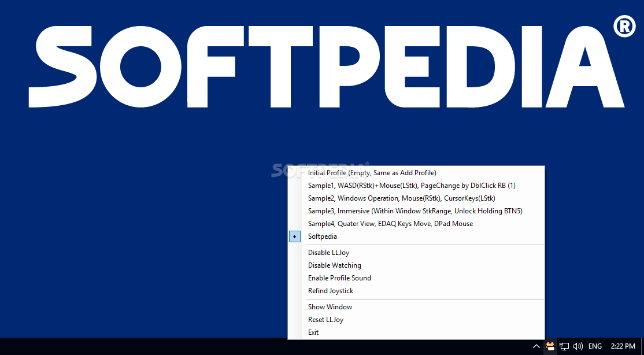Switch the ENG input language indicator

[595, 346]
